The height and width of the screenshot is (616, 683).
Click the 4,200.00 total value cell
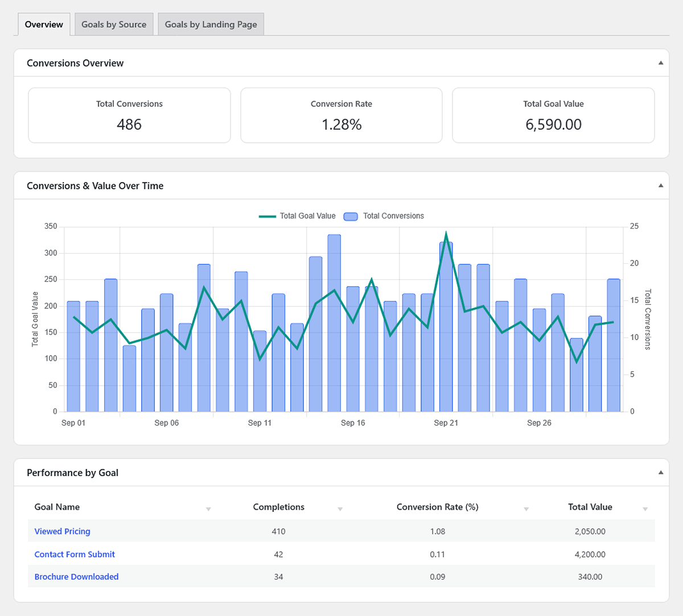point(590,554)
